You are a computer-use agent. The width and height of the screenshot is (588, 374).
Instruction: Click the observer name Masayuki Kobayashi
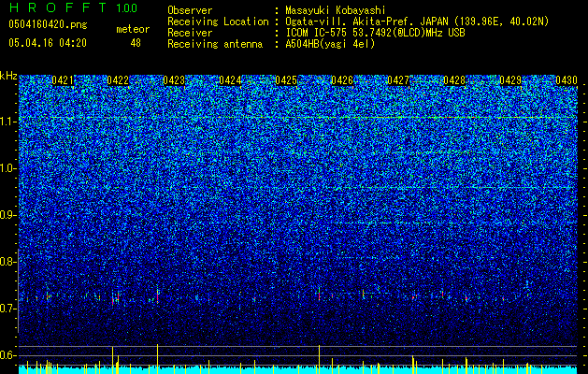coord(336,10)
